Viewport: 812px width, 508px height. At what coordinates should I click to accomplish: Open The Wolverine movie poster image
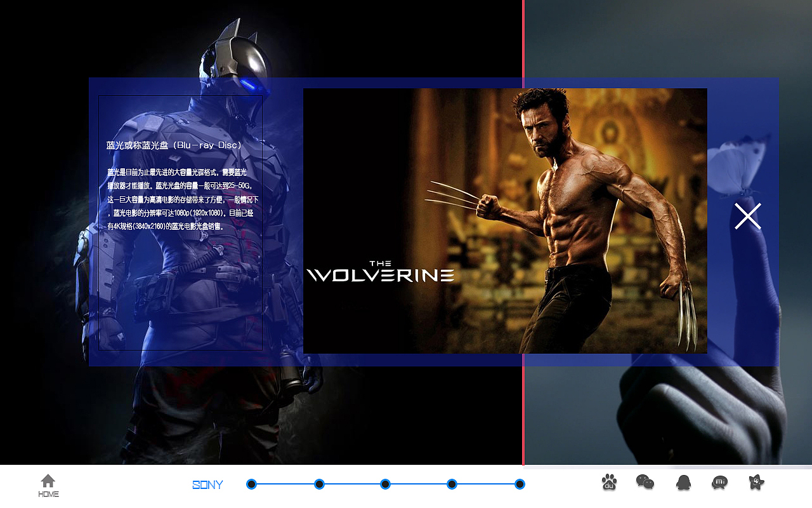[x=505, y=221]
